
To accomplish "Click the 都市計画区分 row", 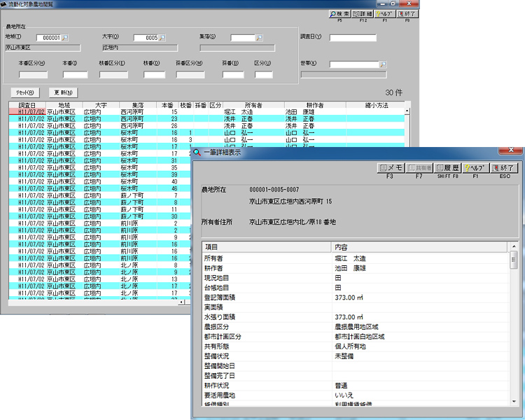I will point(356,337).
